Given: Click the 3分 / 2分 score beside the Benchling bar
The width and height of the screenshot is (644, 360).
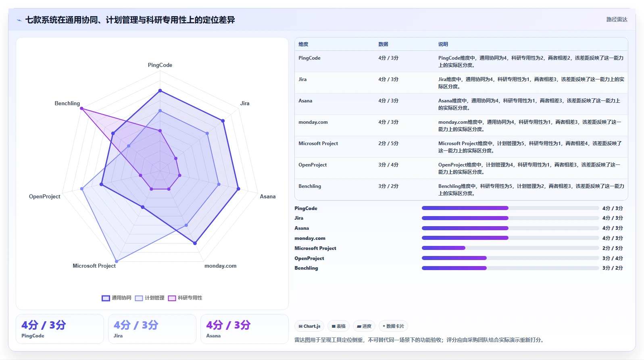Looking at the screenshot, I should (613, 268).
